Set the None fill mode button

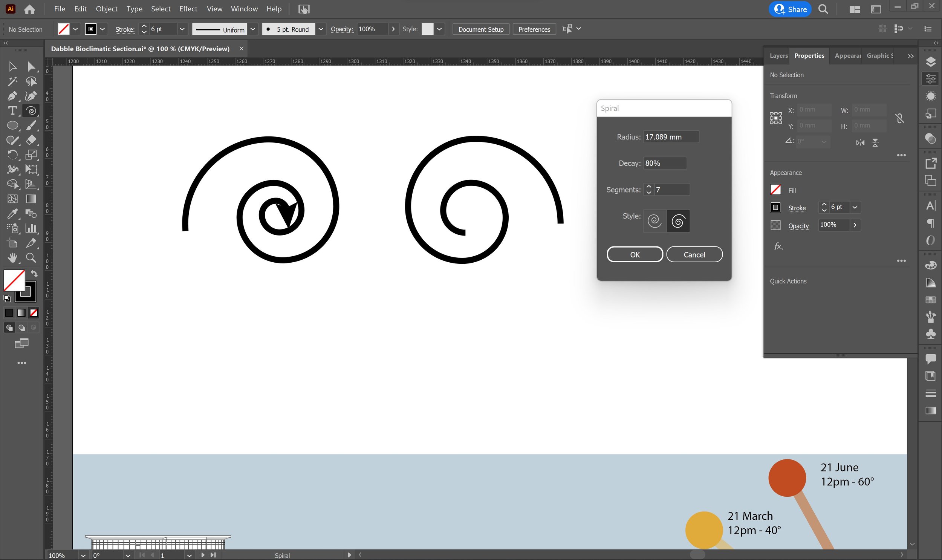(34, 313)
